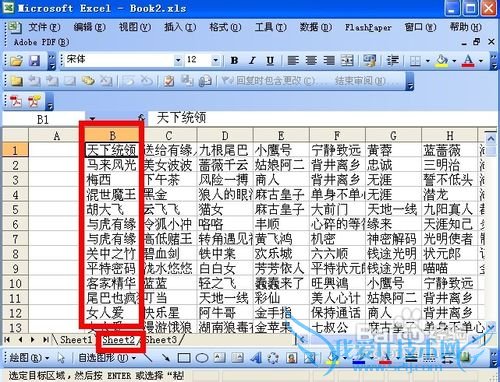Viewport: 500px width, 382px height.
Task: Open the Name Box dropdown arrow
Action: (92, 119)
